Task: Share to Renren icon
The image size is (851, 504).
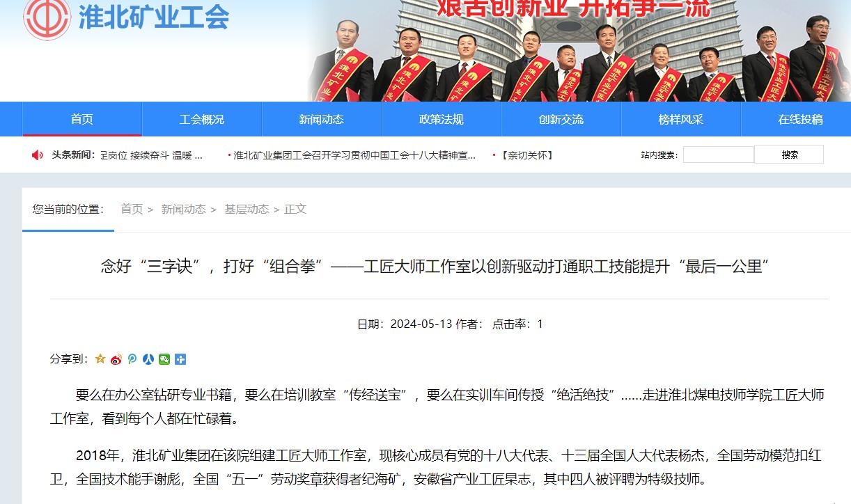Action: click(148, 359)
